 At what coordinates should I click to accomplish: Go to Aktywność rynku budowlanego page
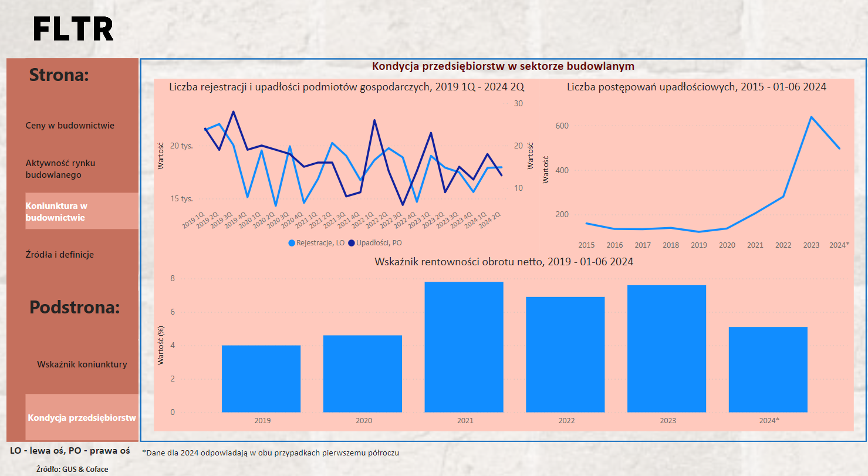[x=60, y=169]
